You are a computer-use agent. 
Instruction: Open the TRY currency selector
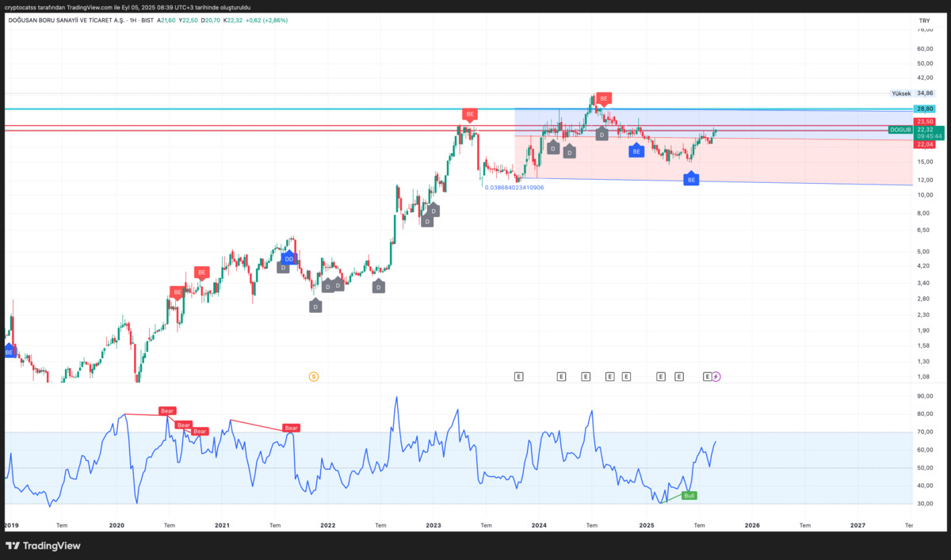[x=924, y=21]
